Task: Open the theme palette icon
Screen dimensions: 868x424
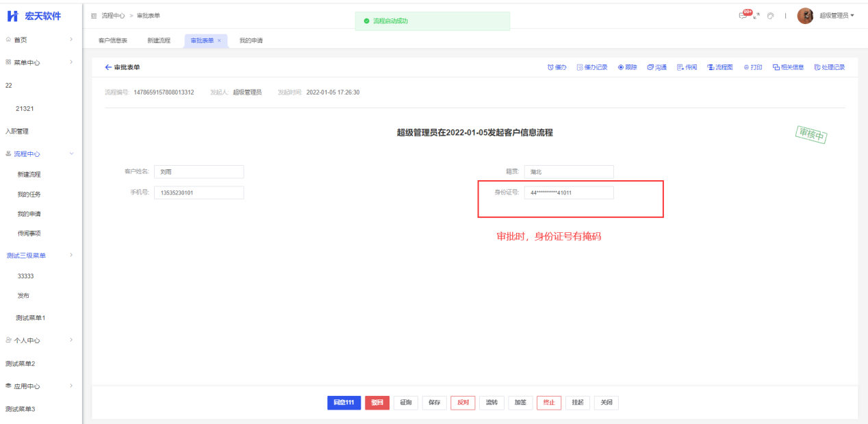Action: coord(770,16)
